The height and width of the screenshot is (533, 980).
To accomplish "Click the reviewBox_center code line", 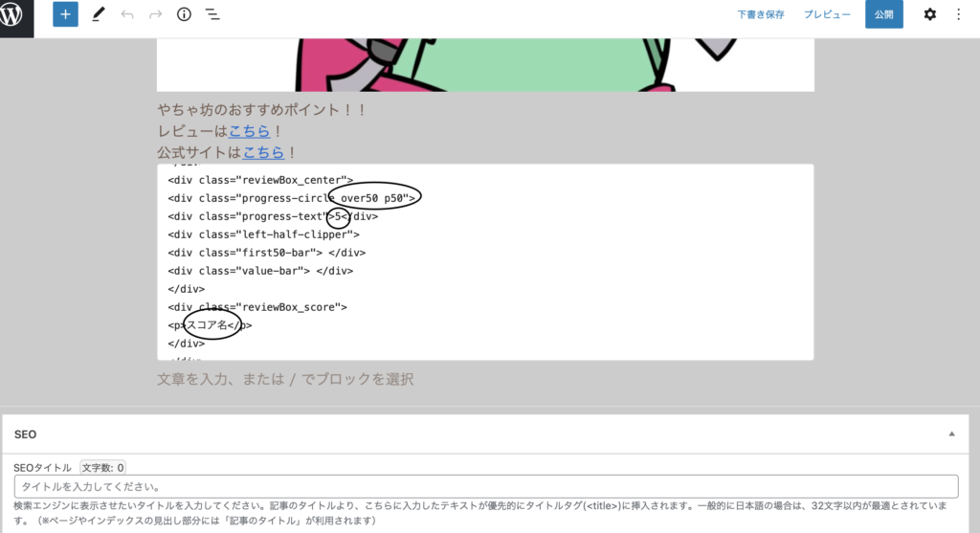I will [260, 180].
